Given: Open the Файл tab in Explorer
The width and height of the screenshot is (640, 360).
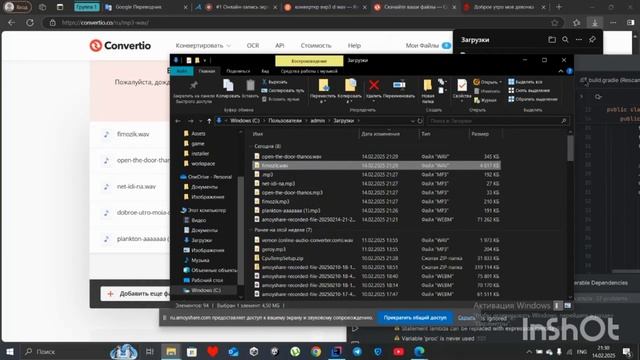Looking at the screenshot, I should [x=182, y=71].
